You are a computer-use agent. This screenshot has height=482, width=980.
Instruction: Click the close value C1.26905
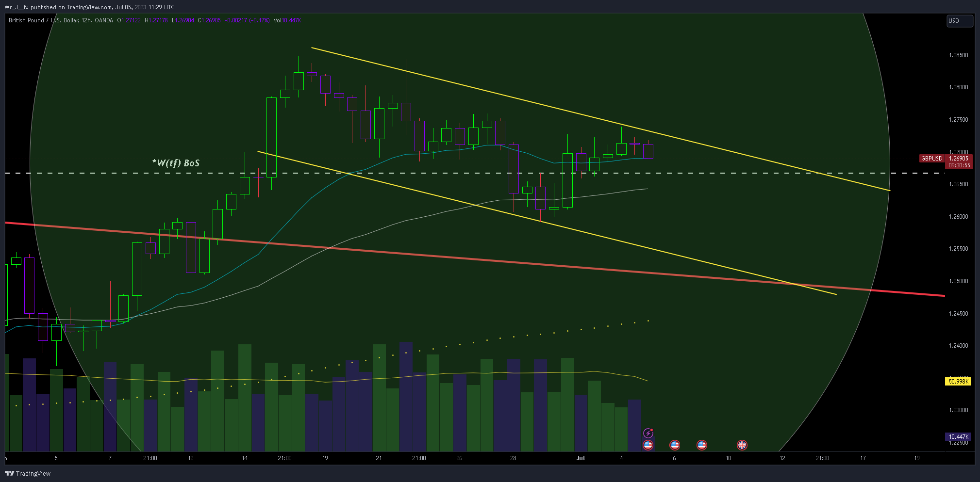click(209, 20)
